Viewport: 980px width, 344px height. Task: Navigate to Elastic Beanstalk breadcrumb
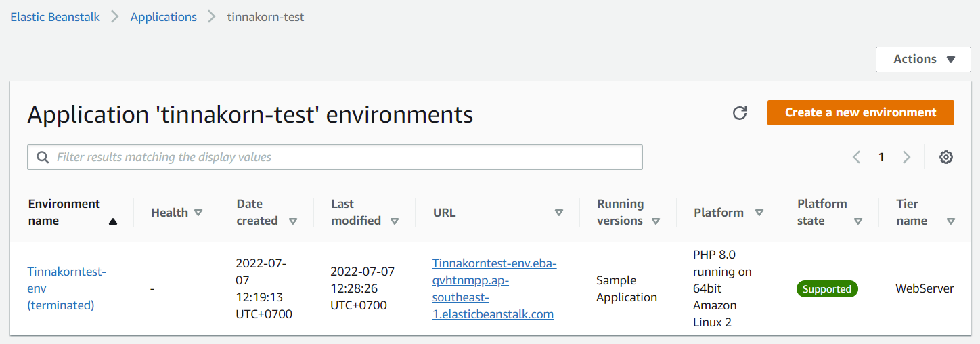(x=55, y=17)
